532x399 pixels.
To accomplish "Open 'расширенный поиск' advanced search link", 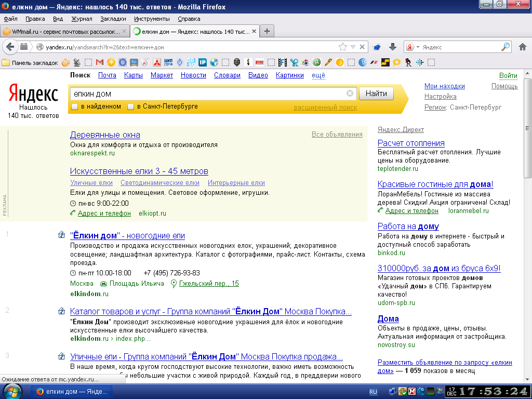I will tap(325, 108).
